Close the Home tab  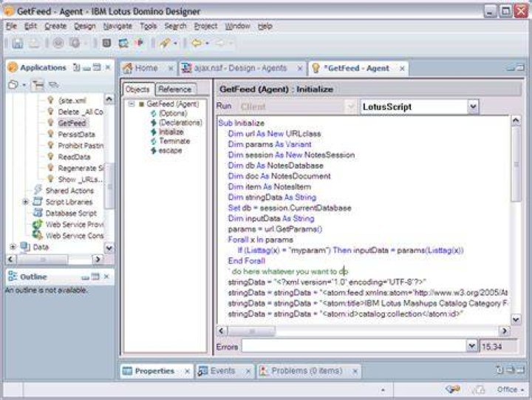point(171,69)
